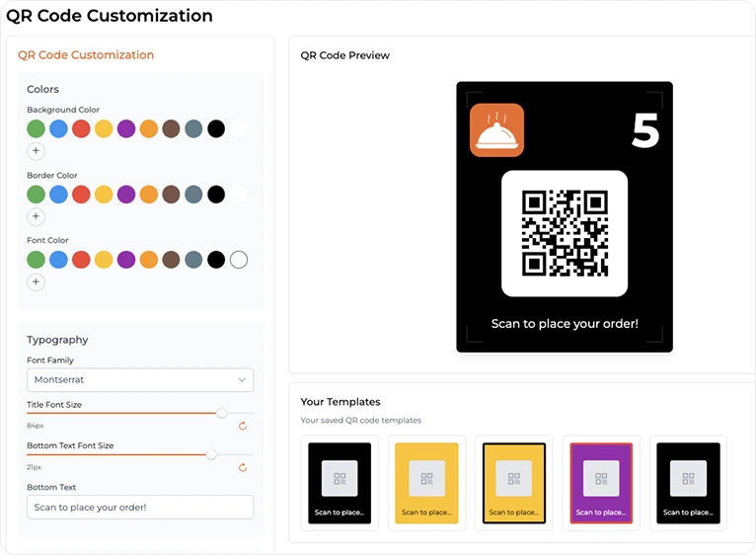
Task: Click the Bottom Text input field
Action: coord(140,508)
